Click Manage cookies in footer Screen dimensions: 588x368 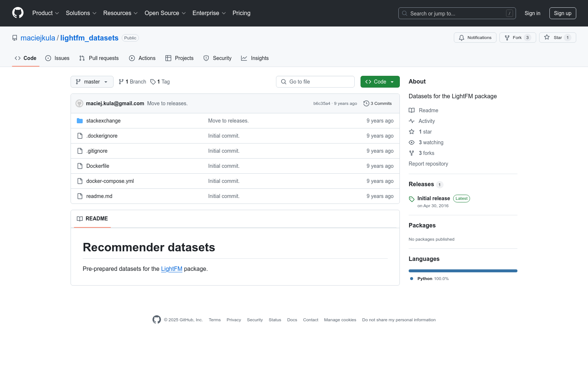[x=340, y=320]
